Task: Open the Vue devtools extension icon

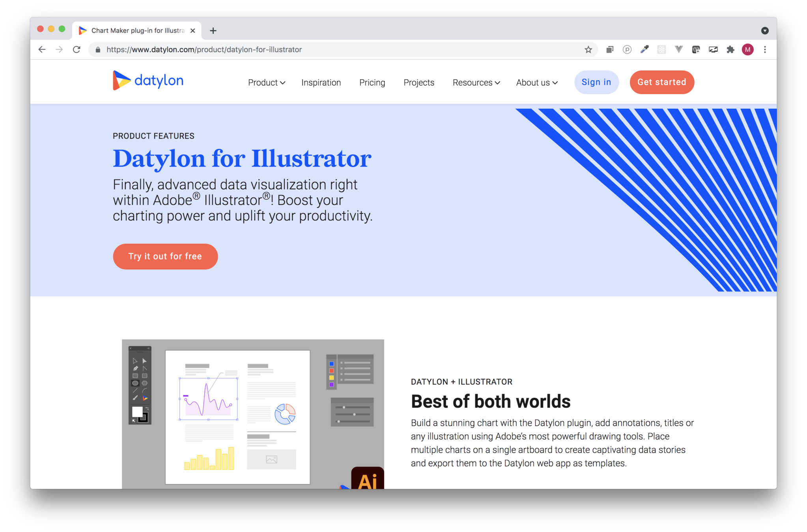Action: [679, 50]
